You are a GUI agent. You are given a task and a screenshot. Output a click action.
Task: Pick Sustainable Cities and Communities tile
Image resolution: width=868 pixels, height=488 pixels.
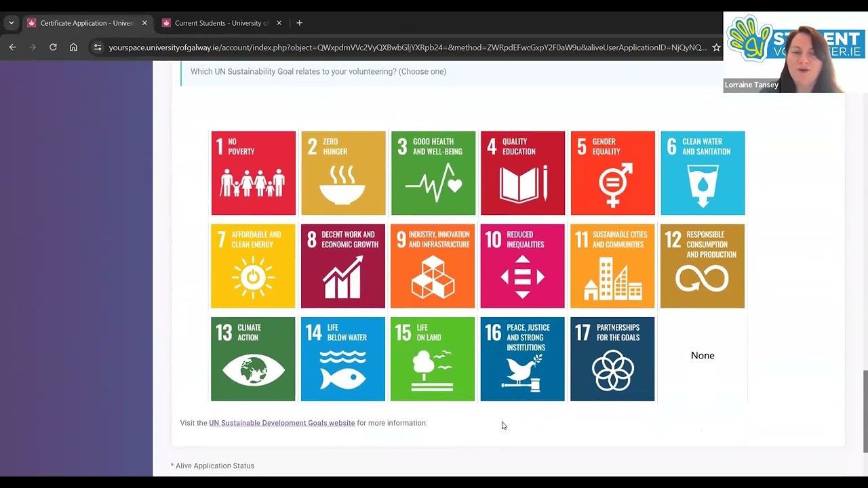[x=612, y=266]
